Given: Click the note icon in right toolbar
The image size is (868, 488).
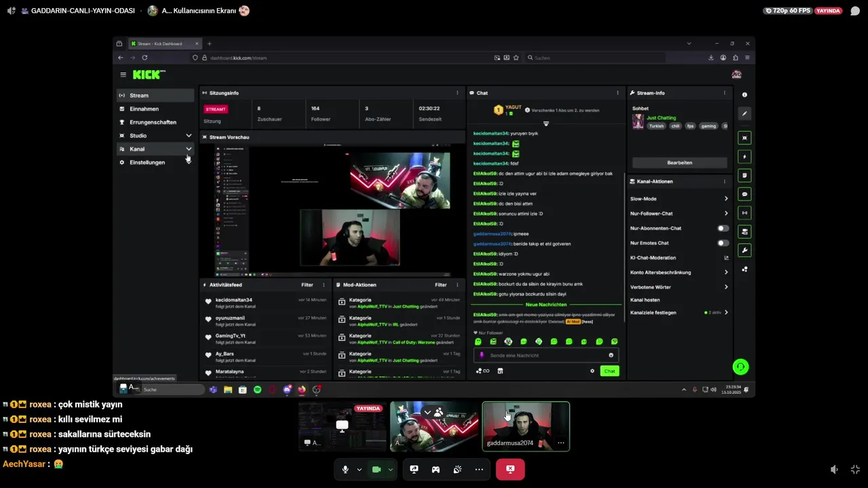Looking at the screenshot, I should pyautogui.click(x=745, y=176).
